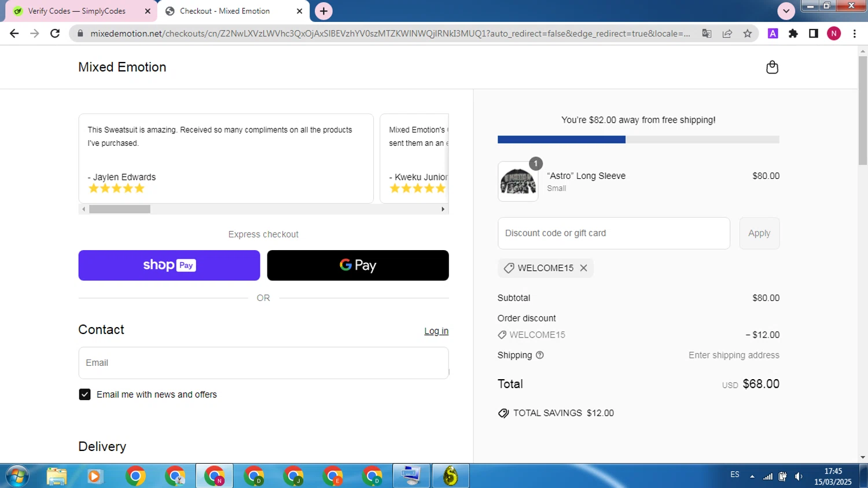
Task: Click the Mixed Emotion store name
Action: click(x=122, y=67)
